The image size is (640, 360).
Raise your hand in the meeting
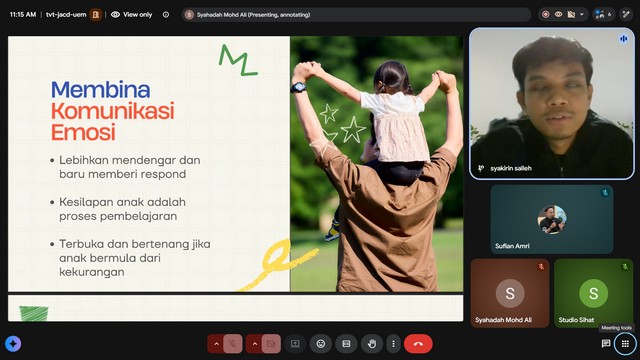click(371, 344)
